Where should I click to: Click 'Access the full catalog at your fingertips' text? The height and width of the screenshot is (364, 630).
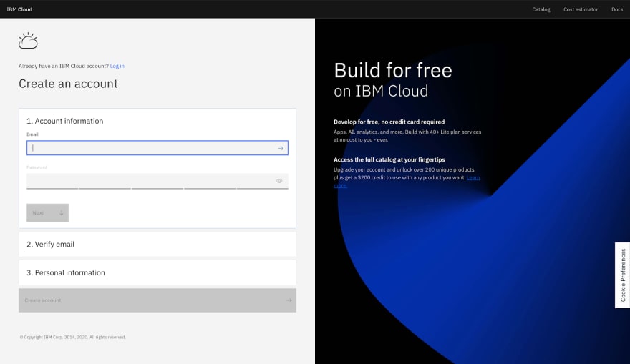pos(389,159)
